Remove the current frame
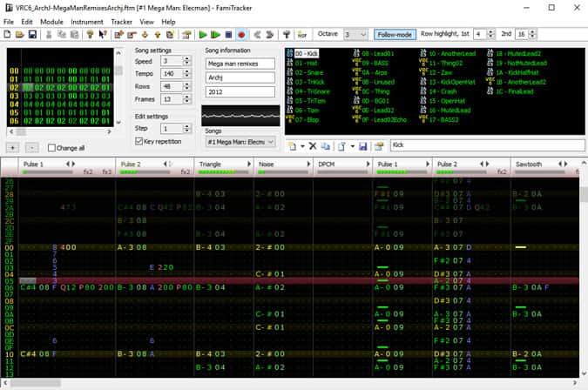 132,35
